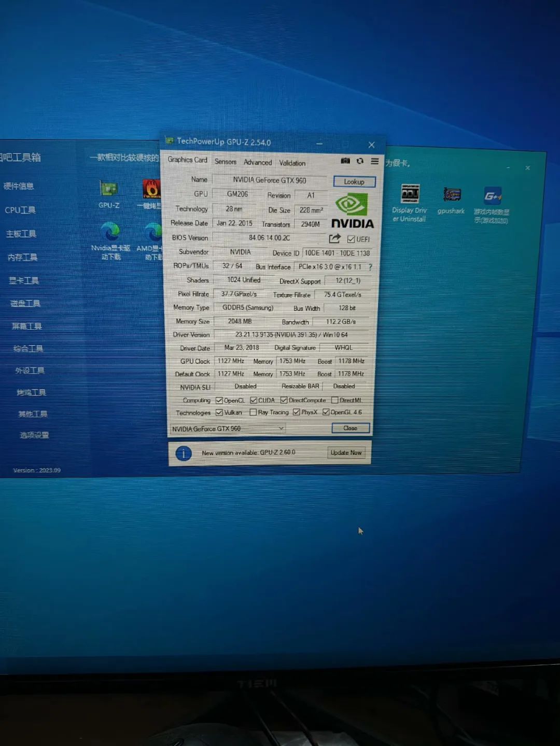Image resolution: width=560 pixels, height=746 pixels.
Task: Toggle the UEFI checkbox
Action: 351,239
